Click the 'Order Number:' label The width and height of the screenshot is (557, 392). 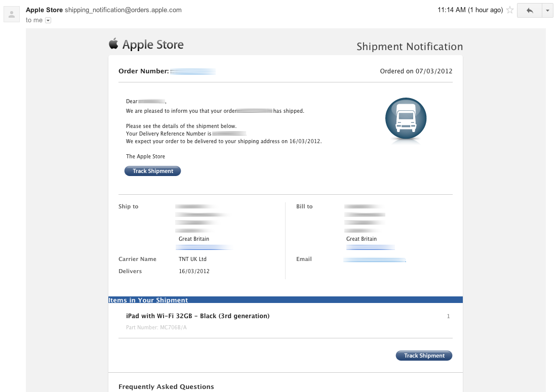click(x=143, y=71)
